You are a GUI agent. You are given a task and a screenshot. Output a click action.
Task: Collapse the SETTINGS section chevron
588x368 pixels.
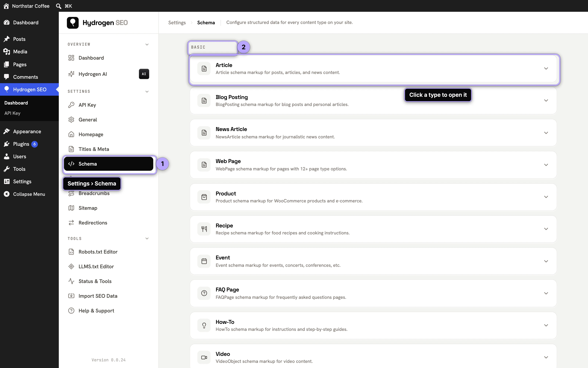click(147, 91)
